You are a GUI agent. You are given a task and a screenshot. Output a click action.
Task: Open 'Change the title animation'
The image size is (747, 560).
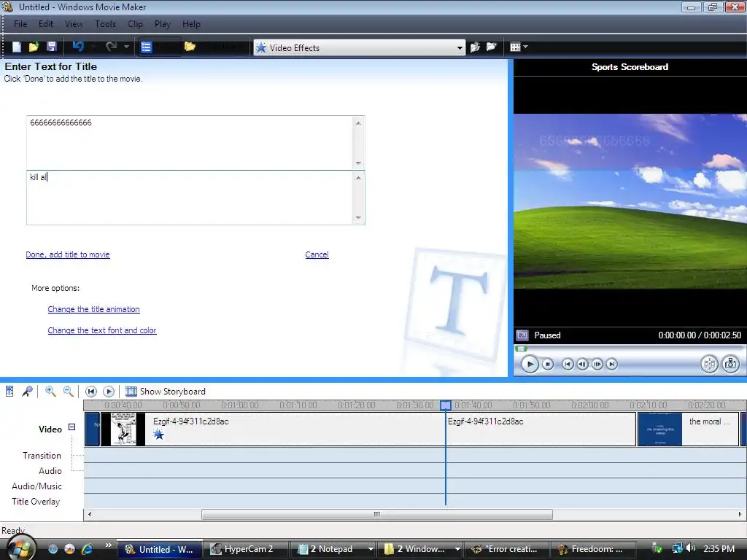(x=94, y=309)
